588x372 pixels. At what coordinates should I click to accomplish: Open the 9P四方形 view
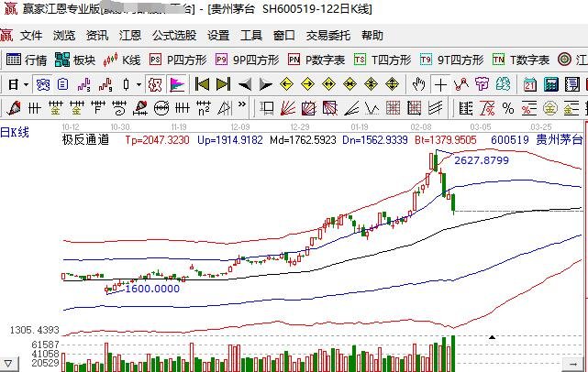248,60
